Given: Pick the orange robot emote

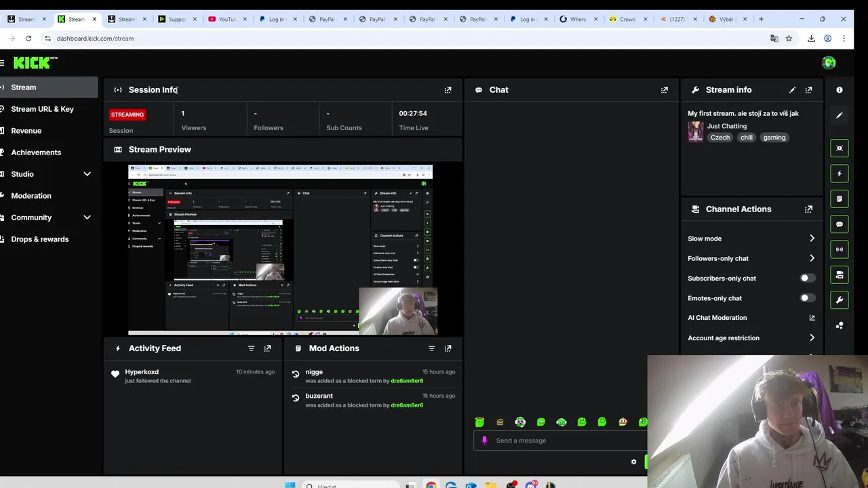Looking at the screenshot, I should (500, 422).
